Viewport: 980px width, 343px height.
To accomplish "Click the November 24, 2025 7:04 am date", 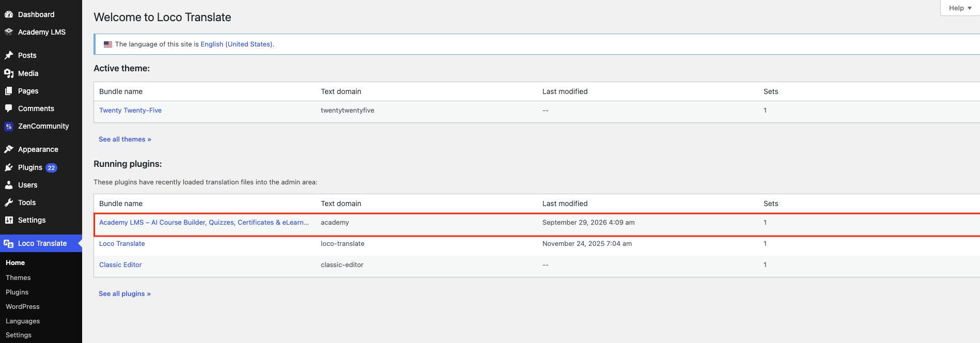I will point(587,244).
